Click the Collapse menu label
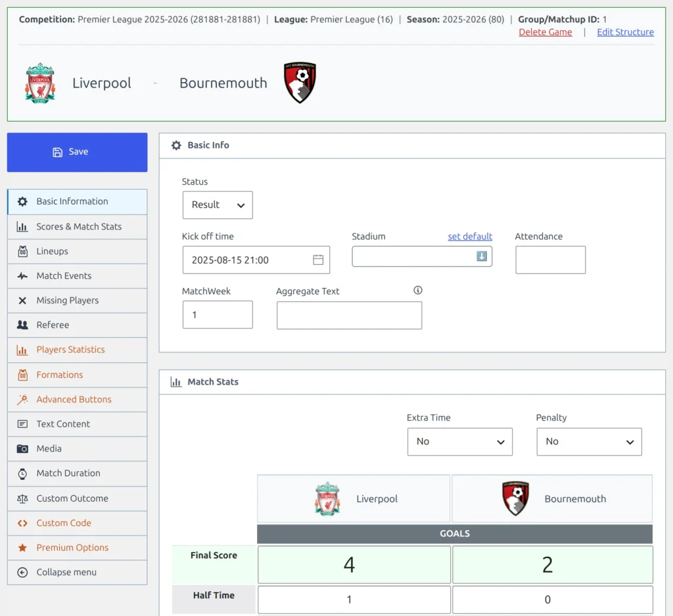 (x=66, y=572)
